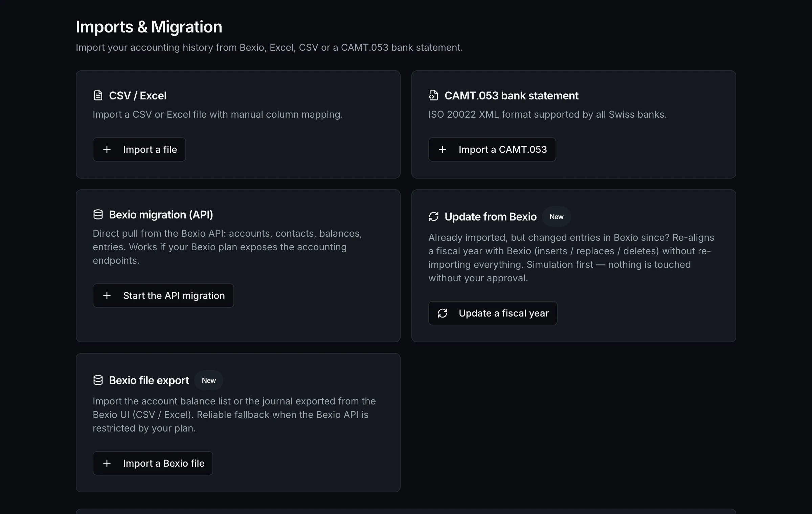The height and width of the screenshot is (514, 812).
Task: Click the New badge beside Update from Bexio
Action: coord(557,217)
